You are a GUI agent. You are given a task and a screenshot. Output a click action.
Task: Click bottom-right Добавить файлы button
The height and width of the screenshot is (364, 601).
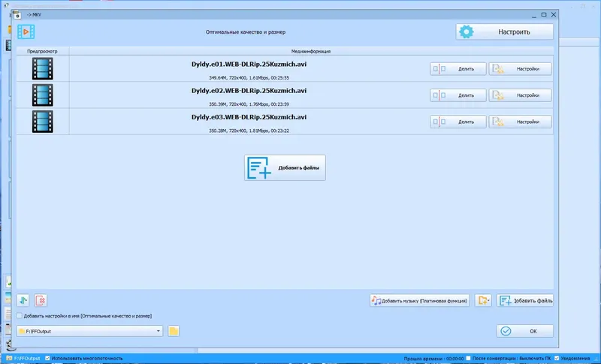click(525, 300)
